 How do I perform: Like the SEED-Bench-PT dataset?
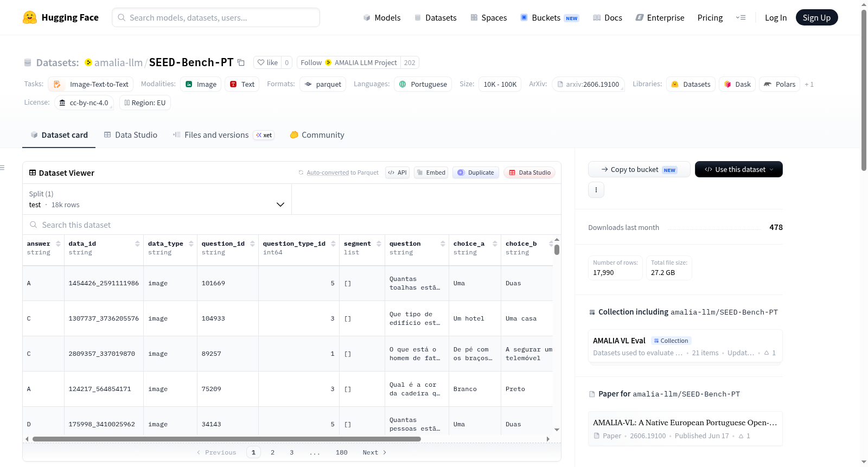click(267, 62)
